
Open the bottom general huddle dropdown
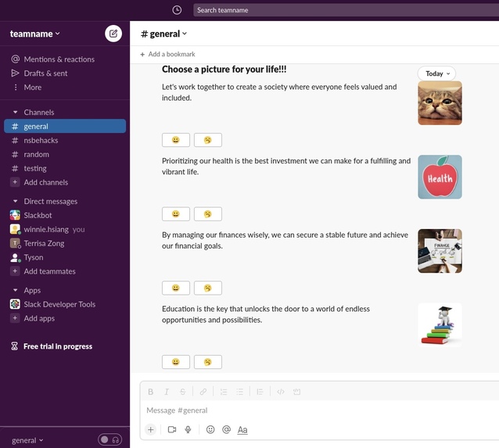[x=27, y=440]
